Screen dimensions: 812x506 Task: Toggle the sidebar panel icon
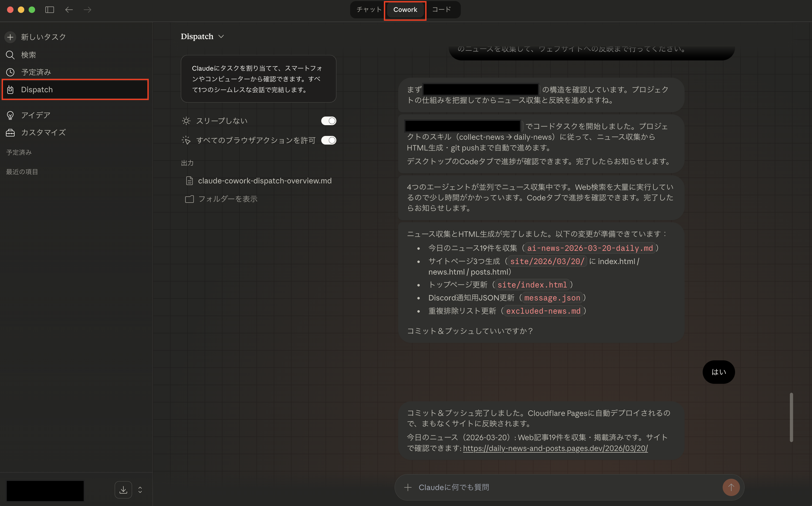coord(50,10)
